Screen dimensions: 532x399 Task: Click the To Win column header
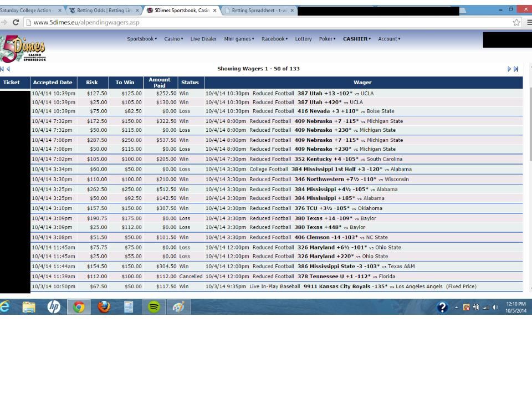[125, 83]
